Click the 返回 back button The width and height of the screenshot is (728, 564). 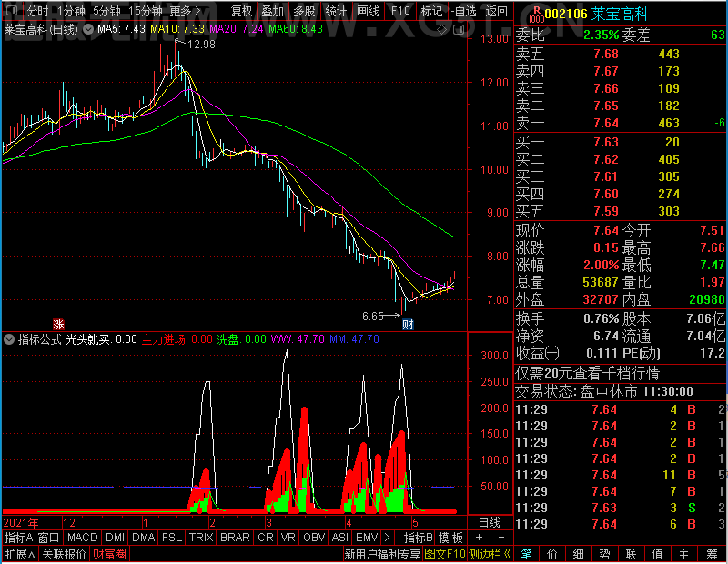point(496,11)
